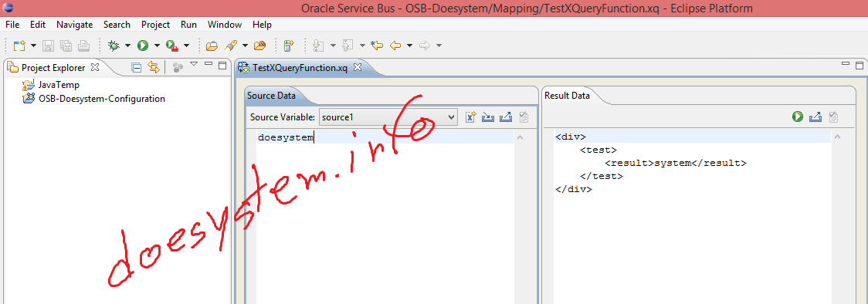
Task: Open the Window menu
Action: coord(225,25)
